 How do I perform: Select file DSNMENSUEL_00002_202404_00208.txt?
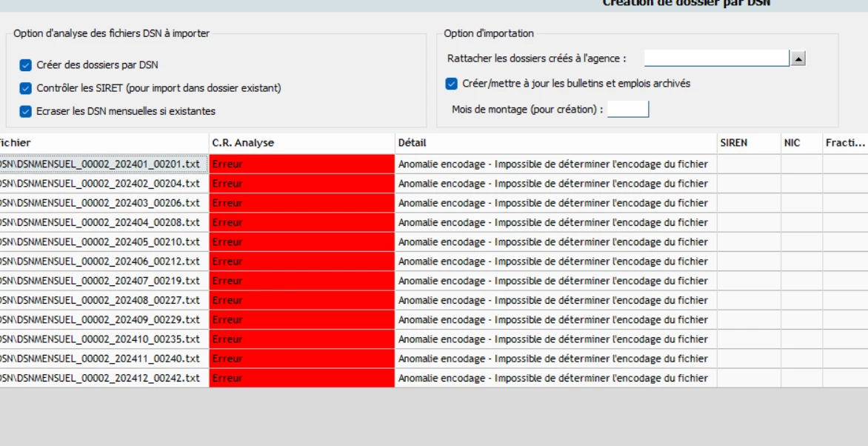104,222
